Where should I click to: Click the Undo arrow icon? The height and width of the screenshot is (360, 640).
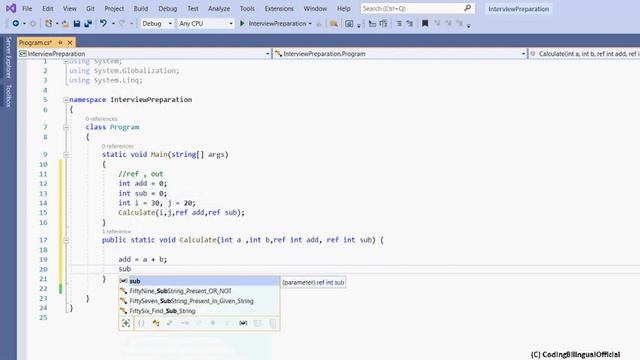(104, 24)
